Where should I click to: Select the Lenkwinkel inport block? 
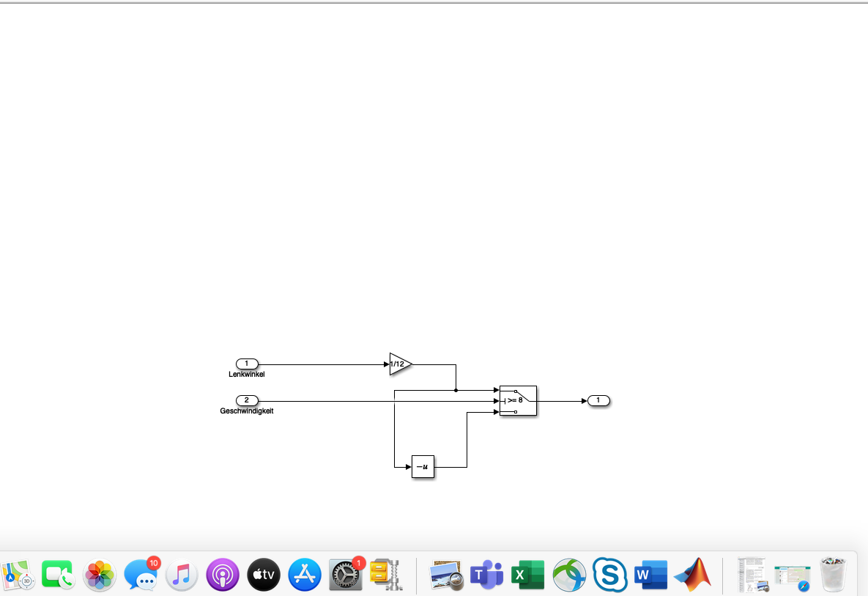pyautogui.click(x=247, y=364)
